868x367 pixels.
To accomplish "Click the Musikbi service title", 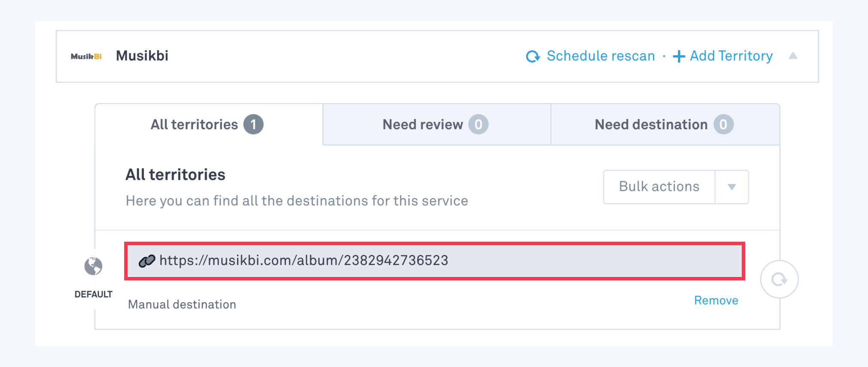I will point(142,56).
